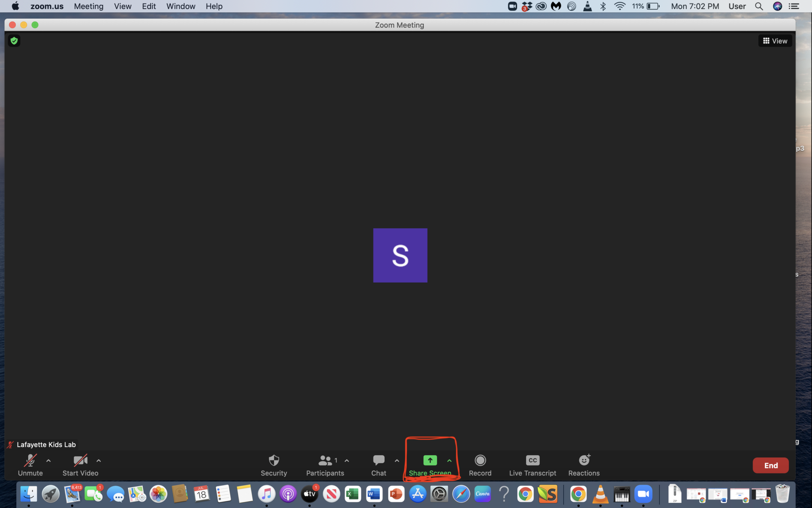812x508 pixels.
Task: Expand Share Screen advanced options arrow
Action: click(x=449, y=461)
